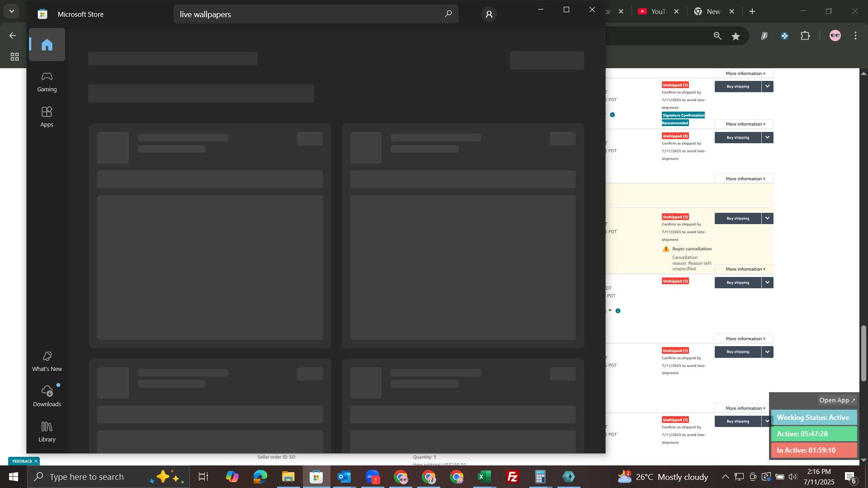Expand Buy shipping dropdown in Signature Confirmation row

767,86
